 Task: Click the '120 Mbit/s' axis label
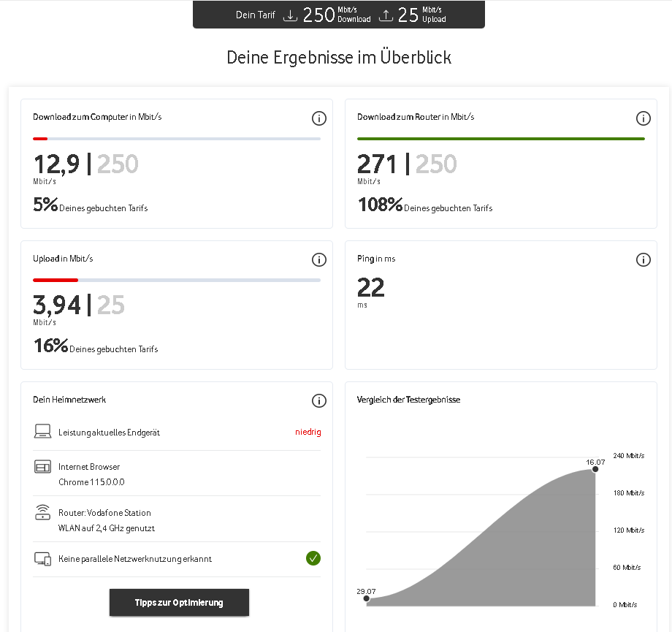tap(629, 530)
